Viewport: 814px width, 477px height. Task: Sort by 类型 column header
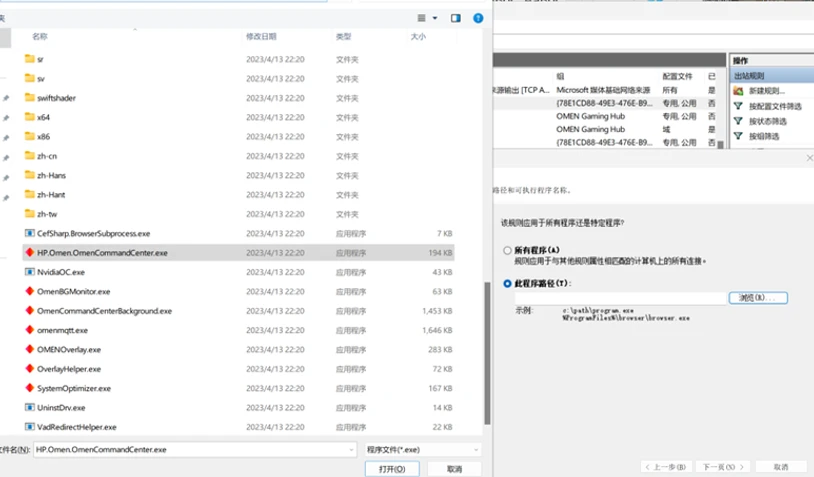click(343, 36)
